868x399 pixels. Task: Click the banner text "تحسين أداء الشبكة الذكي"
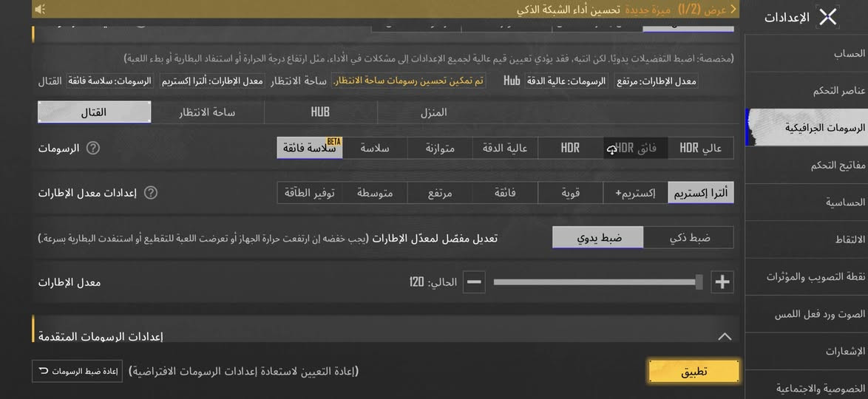[569, 10]
